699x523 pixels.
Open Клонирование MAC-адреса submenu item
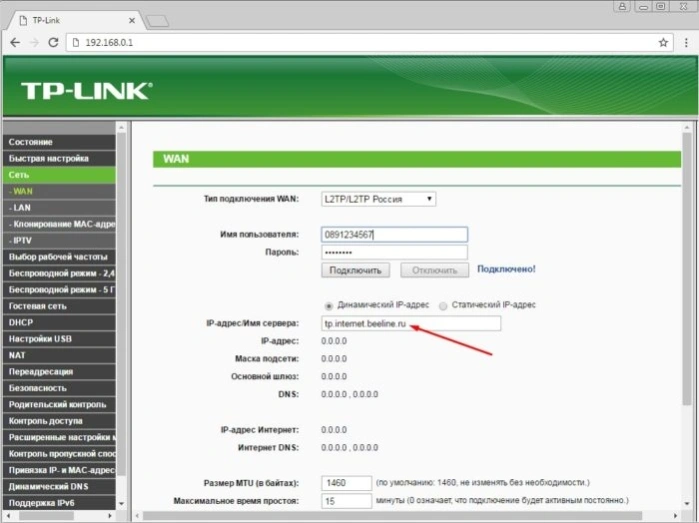[59, 224]
